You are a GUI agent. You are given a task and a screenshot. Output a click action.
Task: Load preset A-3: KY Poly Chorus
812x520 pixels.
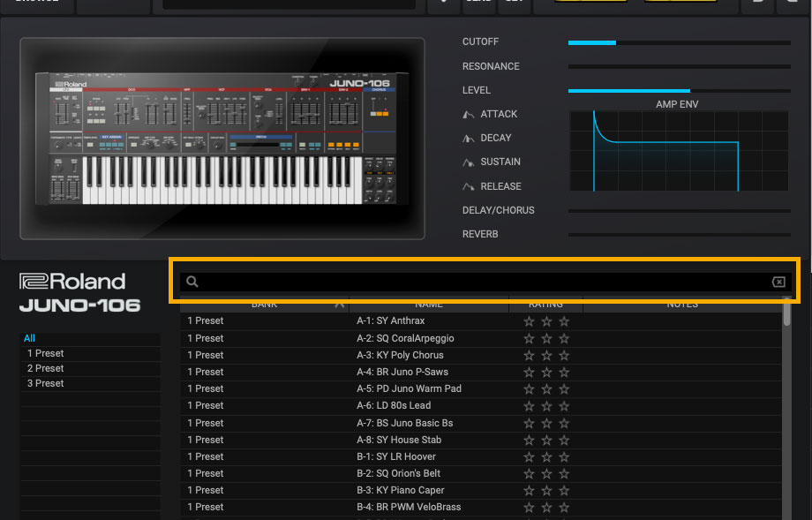tap(400, 355)
